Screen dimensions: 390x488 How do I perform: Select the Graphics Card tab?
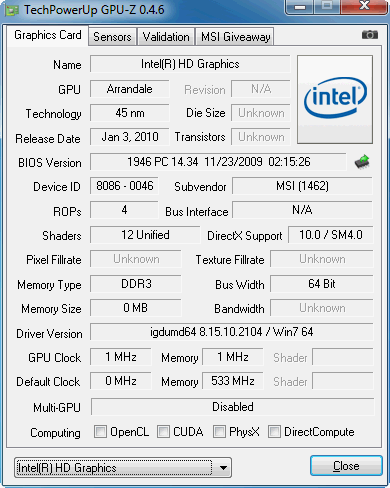tap(48, 35)
